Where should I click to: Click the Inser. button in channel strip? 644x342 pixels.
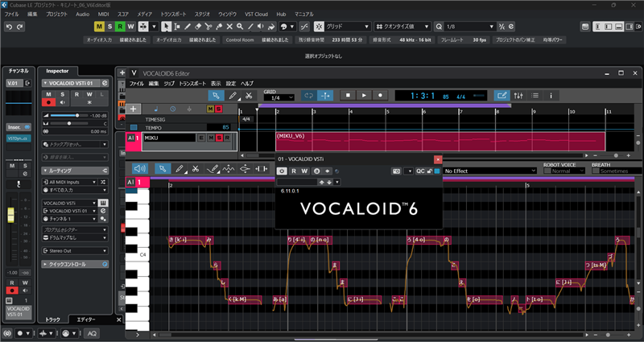click(x=19, y=127)
